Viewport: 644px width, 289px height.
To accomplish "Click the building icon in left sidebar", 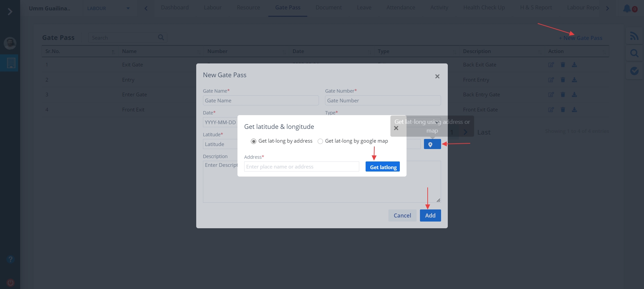I will click(11, 63).
